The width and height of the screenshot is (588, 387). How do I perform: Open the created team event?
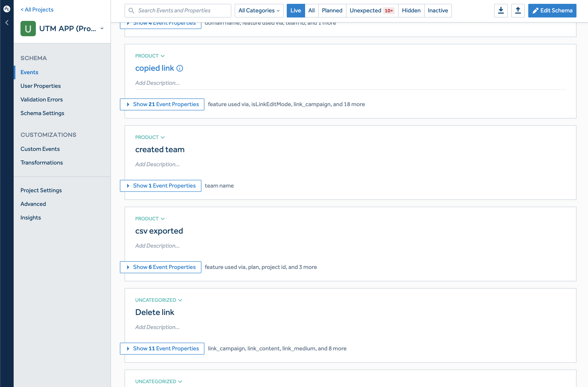[x=160, y=150]
